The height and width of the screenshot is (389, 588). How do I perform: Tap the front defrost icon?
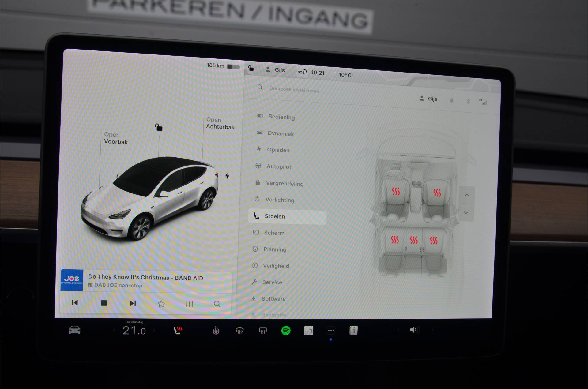[x=239, y=331]
